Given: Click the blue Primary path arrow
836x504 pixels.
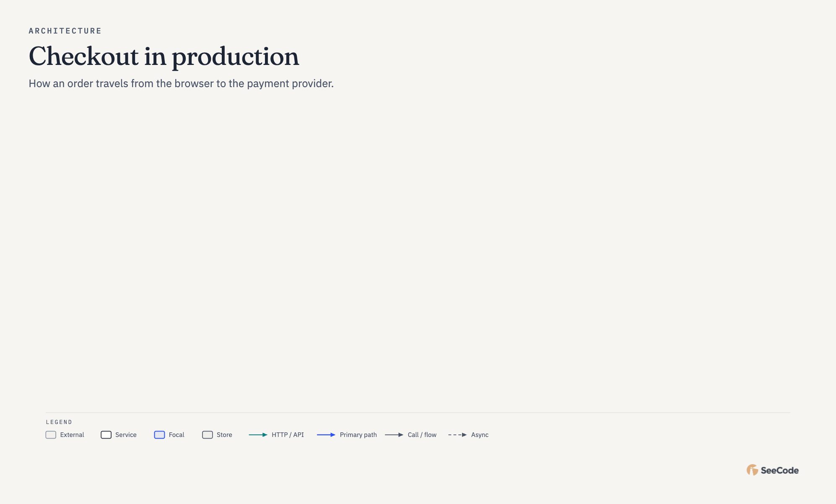Looking at the screenshot, I should coord(326,435).
